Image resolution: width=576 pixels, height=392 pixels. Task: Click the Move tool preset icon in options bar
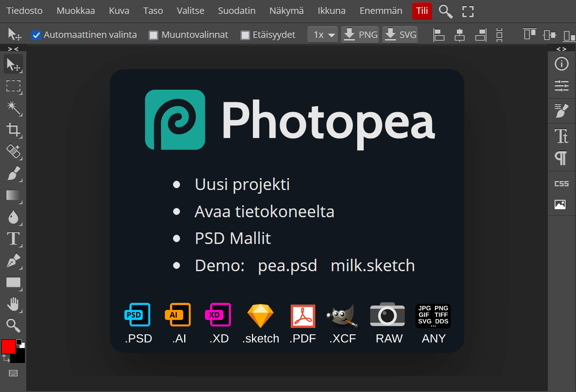15,34
